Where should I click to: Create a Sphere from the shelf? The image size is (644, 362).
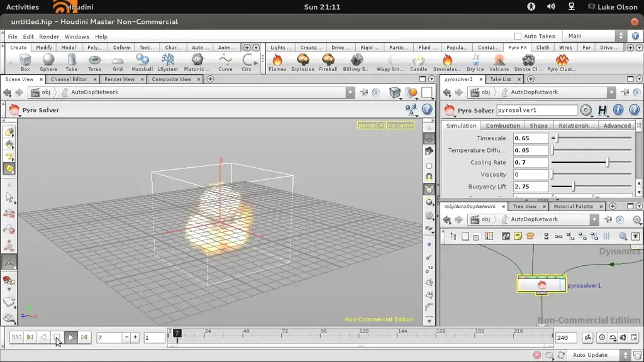click(48, 62)
